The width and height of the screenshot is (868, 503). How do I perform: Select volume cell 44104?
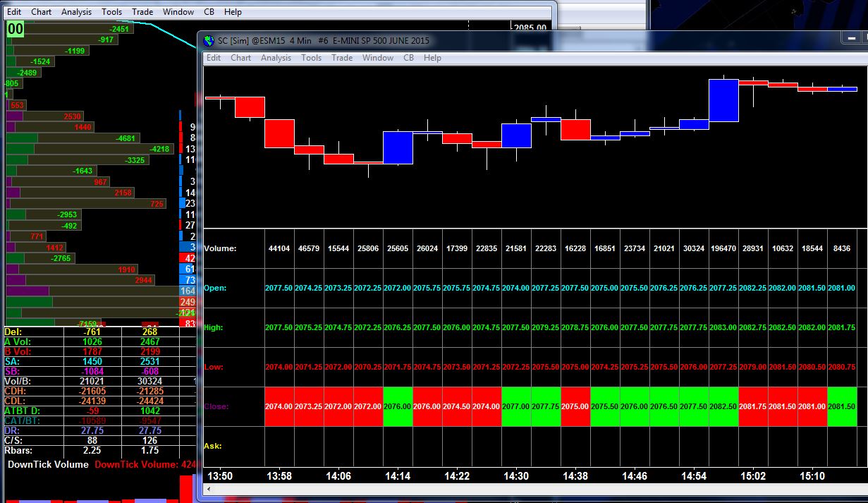pyautogui.click(x=279, y=248)
